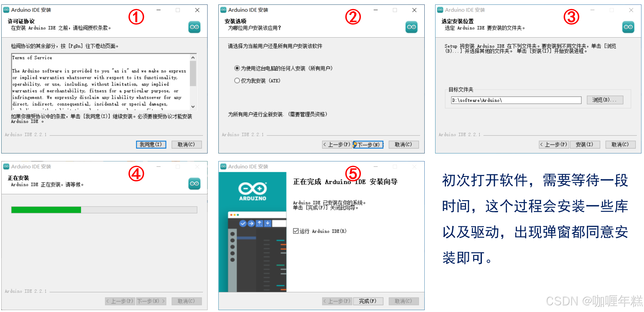Screen dimensions: 644x312
Task: Click title bar Arduino icon of license window
Action: (x=6, y=10)
